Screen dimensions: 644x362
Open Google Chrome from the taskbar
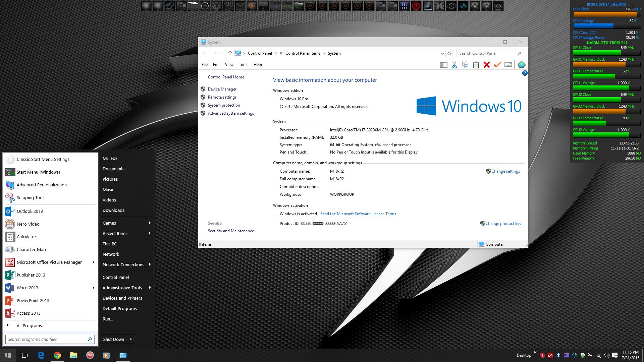[x=57, y=355]
